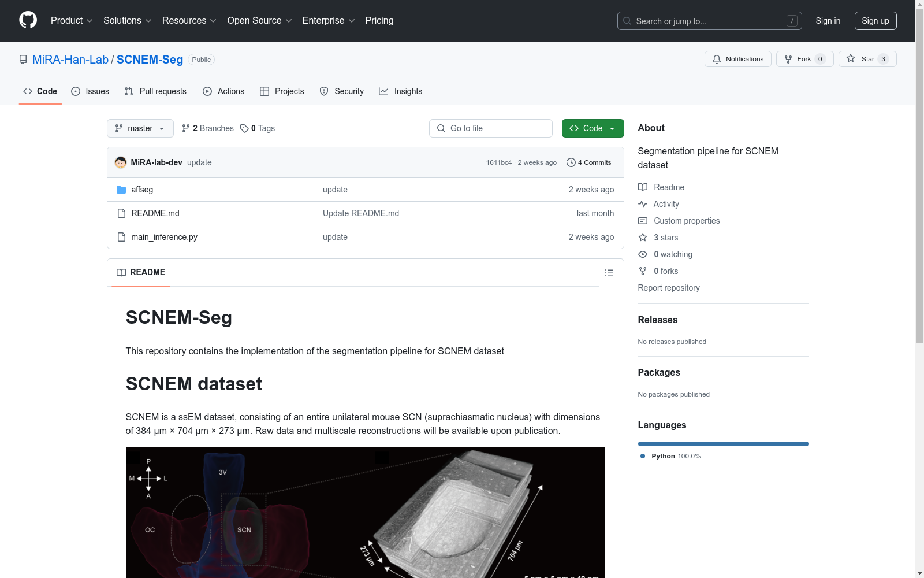This screenshot has width=924, height=578.
Task: Open the Releases heading link
Action: point(658,320)
